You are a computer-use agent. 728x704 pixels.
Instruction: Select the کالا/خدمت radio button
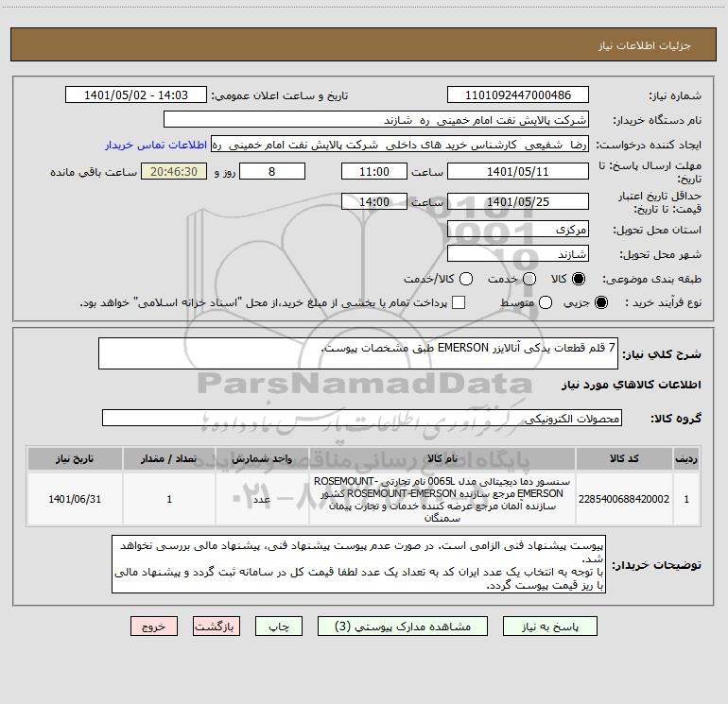point(466,279)
